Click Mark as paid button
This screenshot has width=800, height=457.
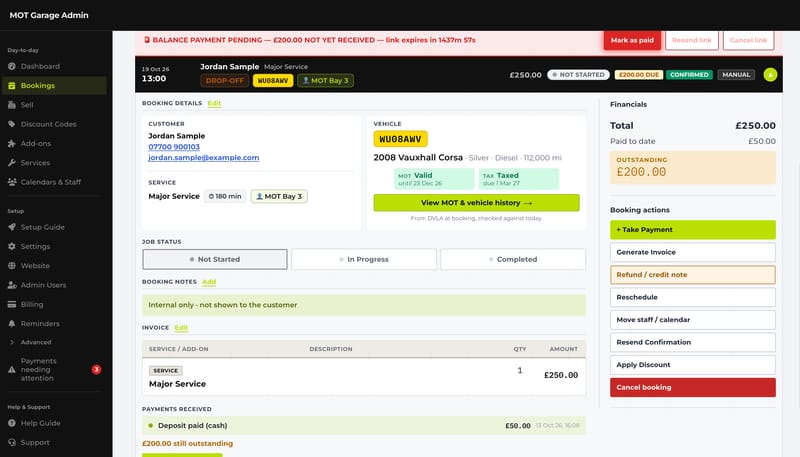tap(632, 40)
